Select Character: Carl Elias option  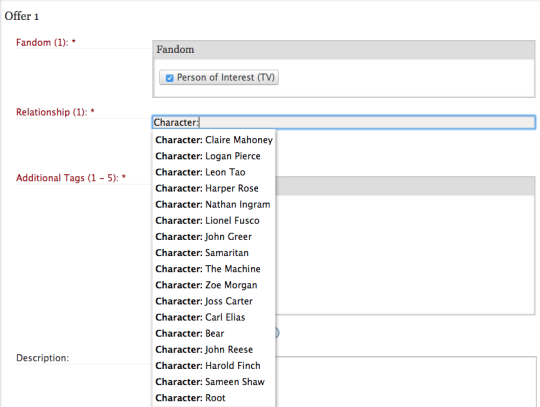214,317
